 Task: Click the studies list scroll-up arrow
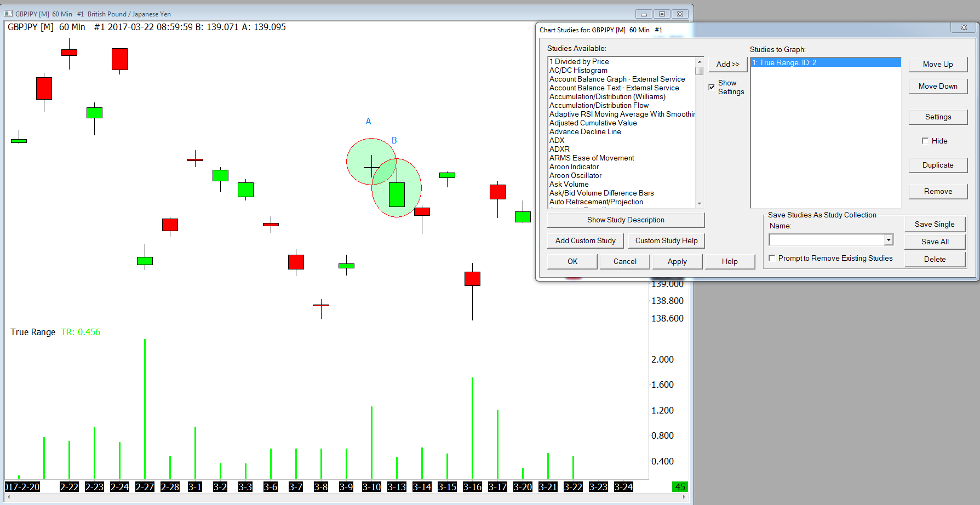(x=700, y=61)
